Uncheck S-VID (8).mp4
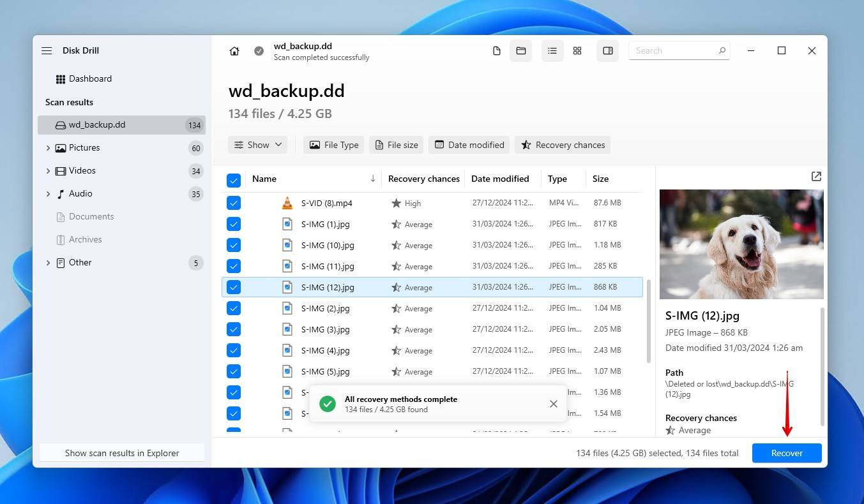864x504 pixels. pos(234,202)
